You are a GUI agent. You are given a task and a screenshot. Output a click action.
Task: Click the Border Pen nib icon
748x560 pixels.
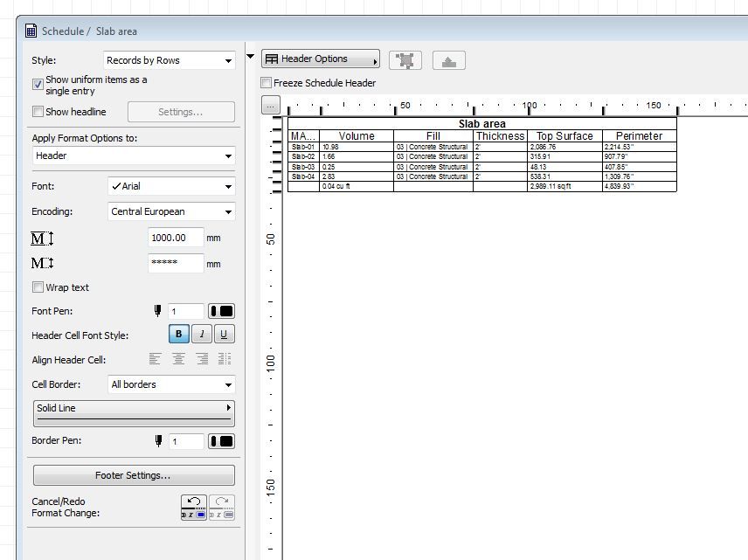click(x=158, y=441)
